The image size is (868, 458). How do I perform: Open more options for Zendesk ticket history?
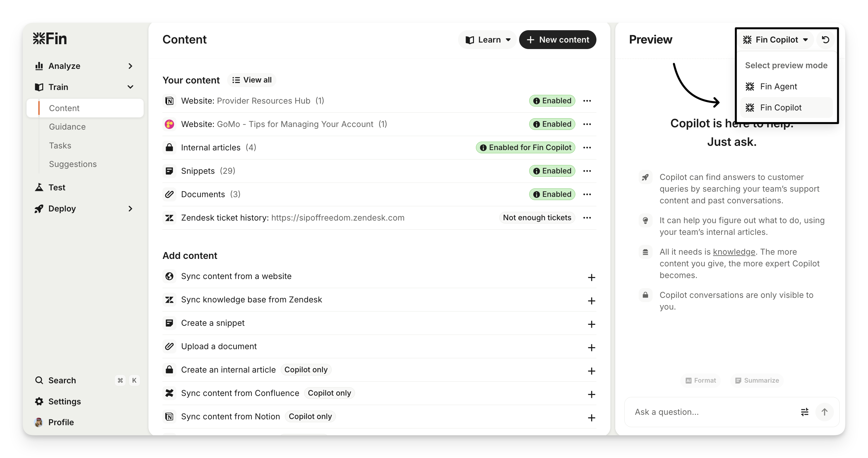[x=587, y=218]
